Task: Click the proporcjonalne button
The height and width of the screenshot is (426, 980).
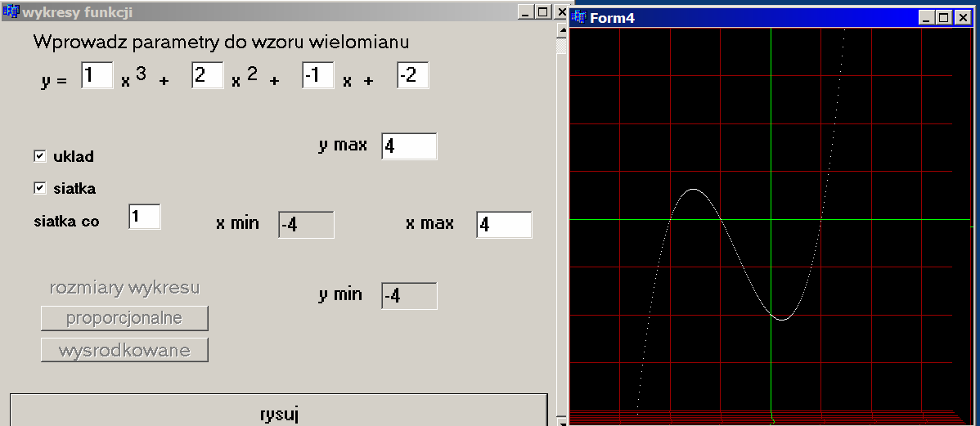Action: coord(124,318)
